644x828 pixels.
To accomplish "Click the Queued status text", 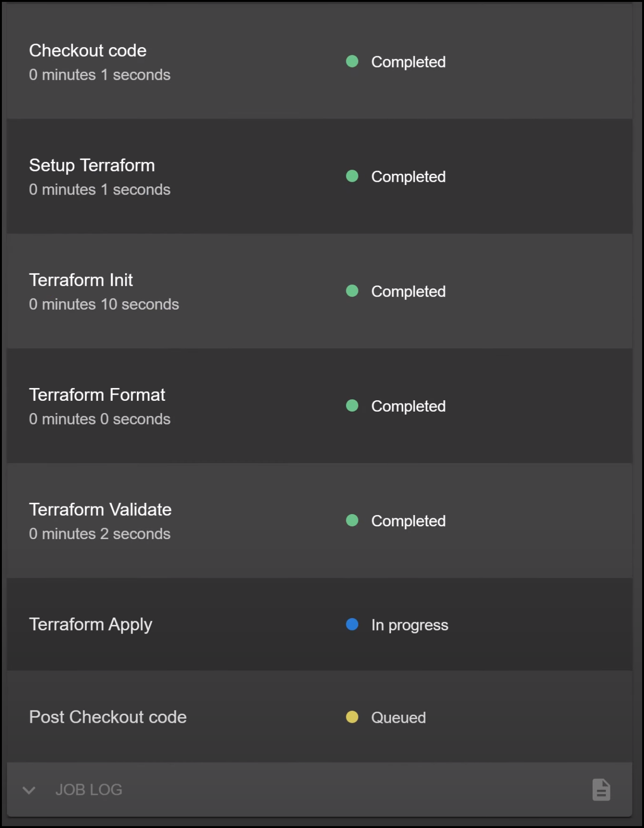I will coord(398,717).
